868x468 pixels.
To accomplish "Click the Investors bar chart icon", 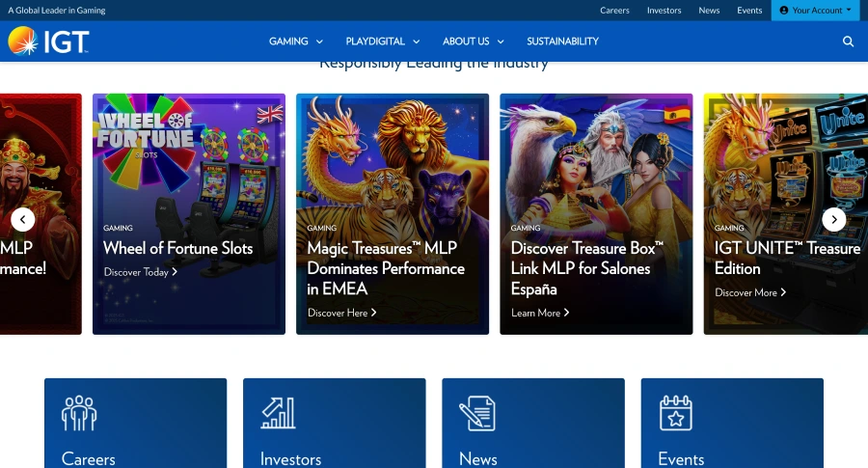I will pyautogui.click(x=278, y=413).
